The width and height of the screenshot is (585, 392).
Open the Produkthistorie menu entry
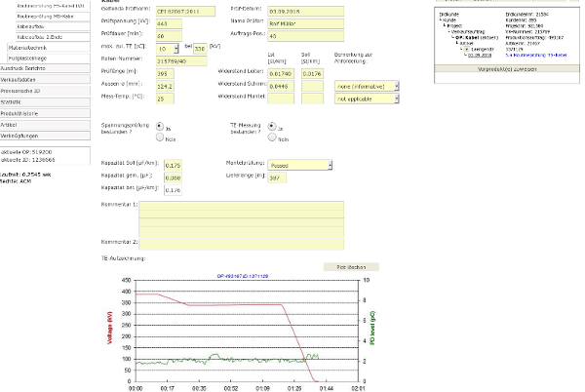point(45,113)
